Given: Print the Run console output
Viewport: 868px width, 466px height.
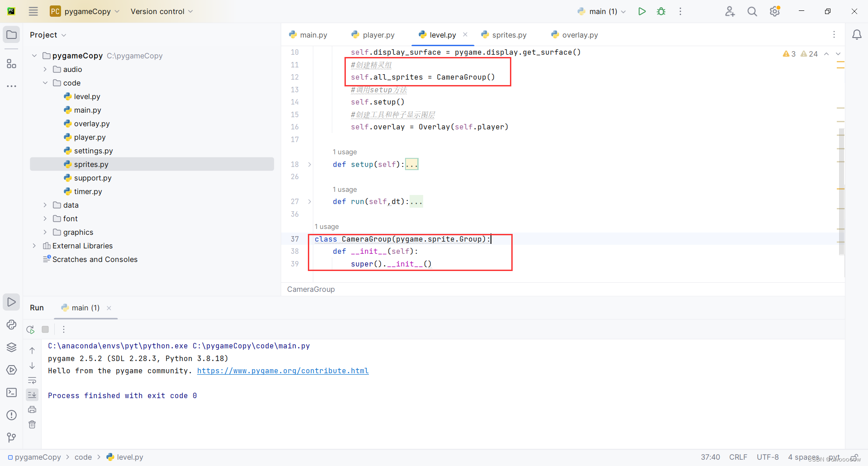Looking at the screenshot, I should 32,409.
